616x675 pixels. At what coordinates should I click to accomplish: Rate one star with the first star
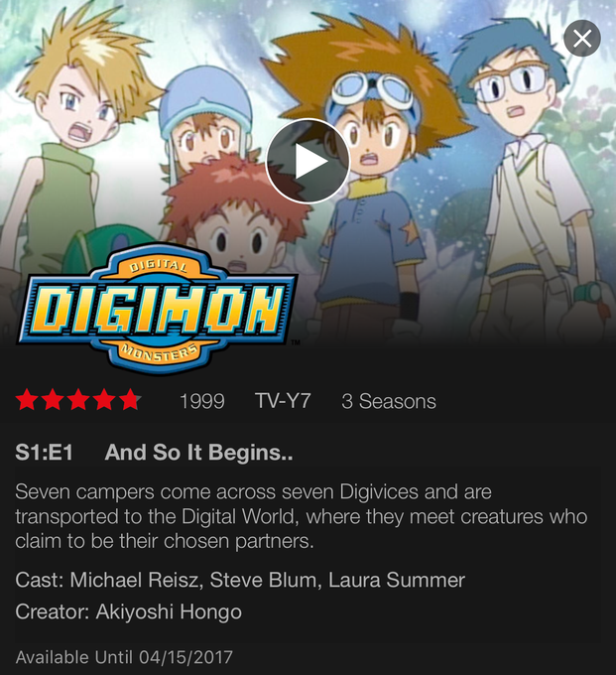click(27, 400)
